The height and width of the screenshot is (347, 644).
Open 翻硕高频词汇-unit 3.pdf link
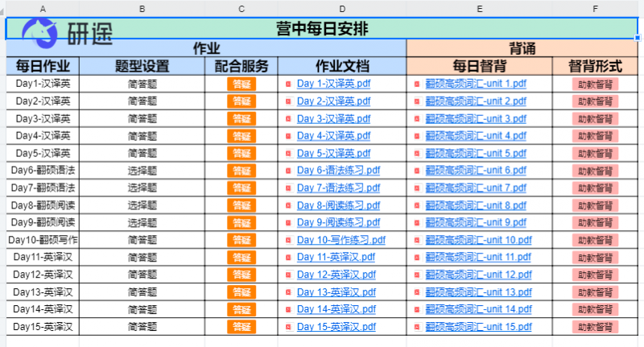click(476, 118)
